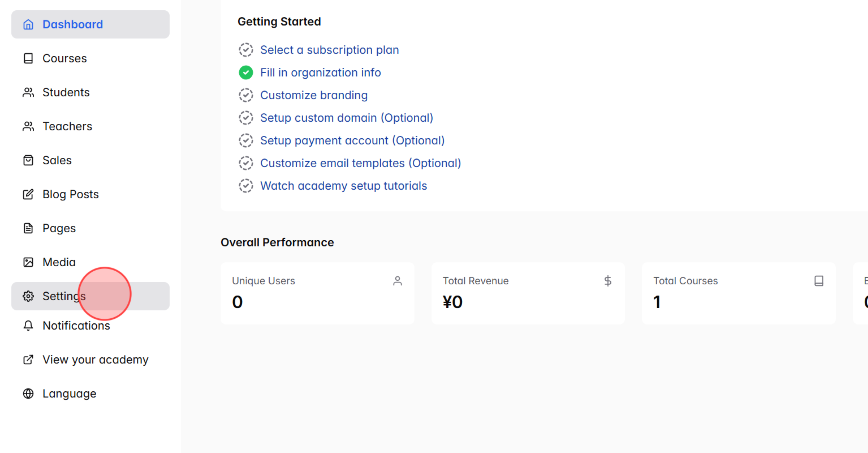Image resolution: width=868 pixels, height=453 pixels.
Task: Click the Blog Posts pencil icon
Action: 28,194
